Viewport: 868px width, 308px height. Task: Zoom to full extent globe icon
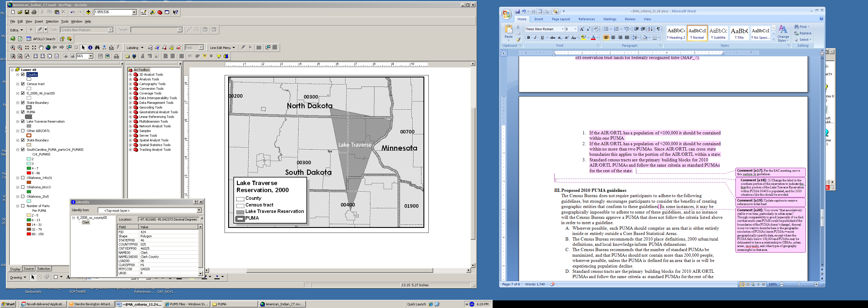coord(48,48)
